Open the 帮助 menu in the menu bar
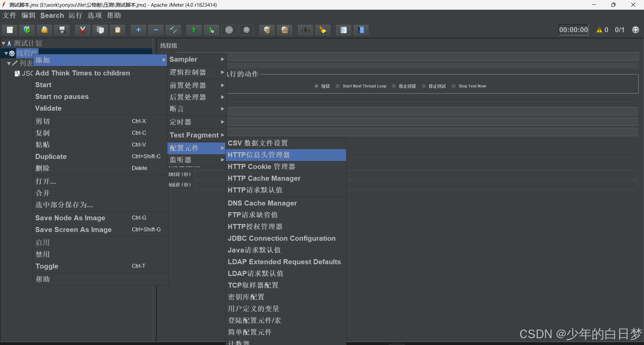Viewport: 644px width, 345px height. (x=114, y=15)
